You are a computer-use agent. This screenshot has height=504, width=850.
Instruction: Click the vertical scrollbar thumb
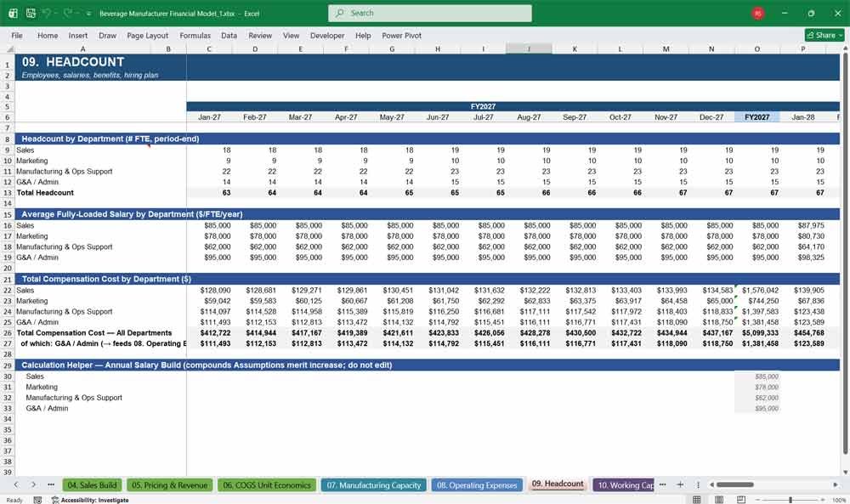coord(845,253)
